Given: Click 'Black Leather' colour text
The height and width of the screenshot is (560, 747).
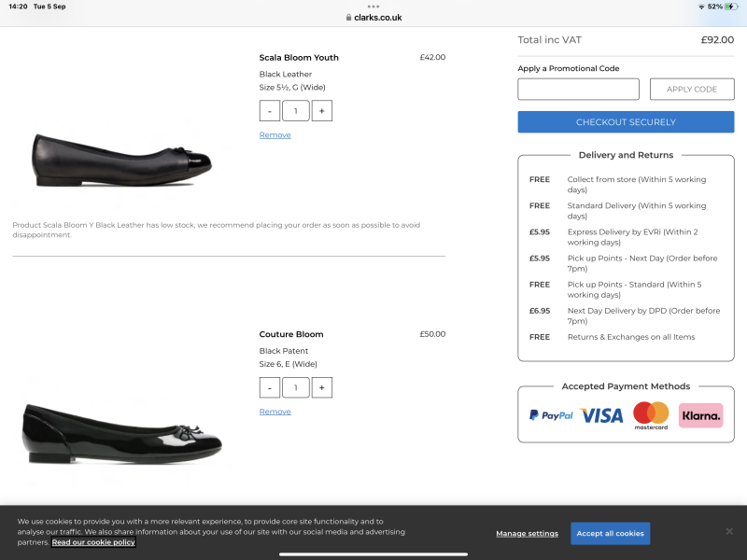Looking at the screenshot, I should pyautogui.click(x=286, y=75).
